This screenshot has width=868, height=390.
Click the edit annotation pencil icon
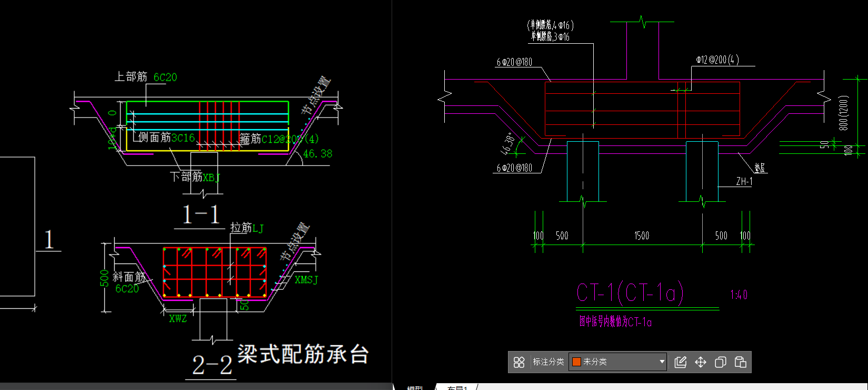[681, 362]
